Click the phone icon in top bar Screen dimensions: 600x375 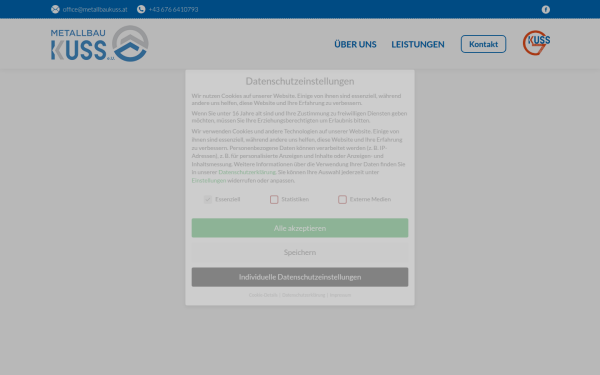coord(141,9)
